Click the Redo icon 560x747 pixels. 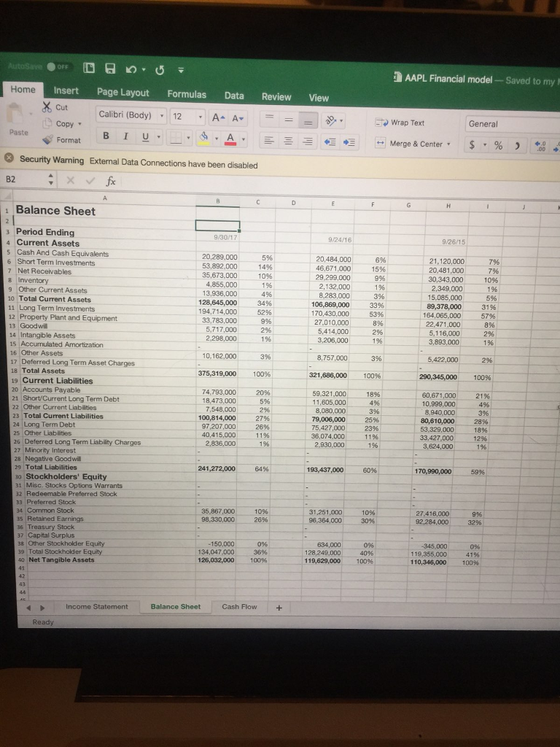coord(160,71)
